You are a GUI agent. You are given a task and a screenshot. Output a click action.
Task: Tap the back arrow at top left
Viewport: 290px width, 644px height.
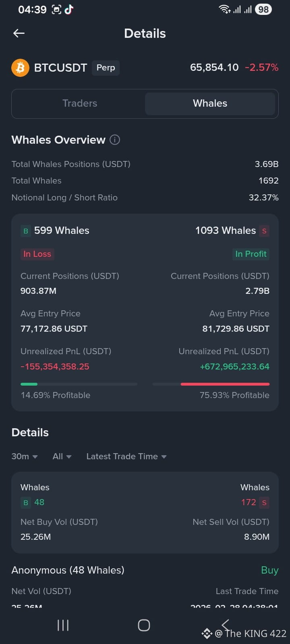(x=19, y=33)
